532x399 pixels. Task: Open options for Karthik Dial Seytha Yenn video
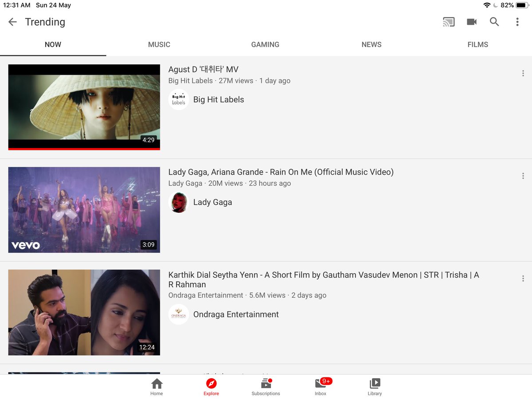point(523,278)
